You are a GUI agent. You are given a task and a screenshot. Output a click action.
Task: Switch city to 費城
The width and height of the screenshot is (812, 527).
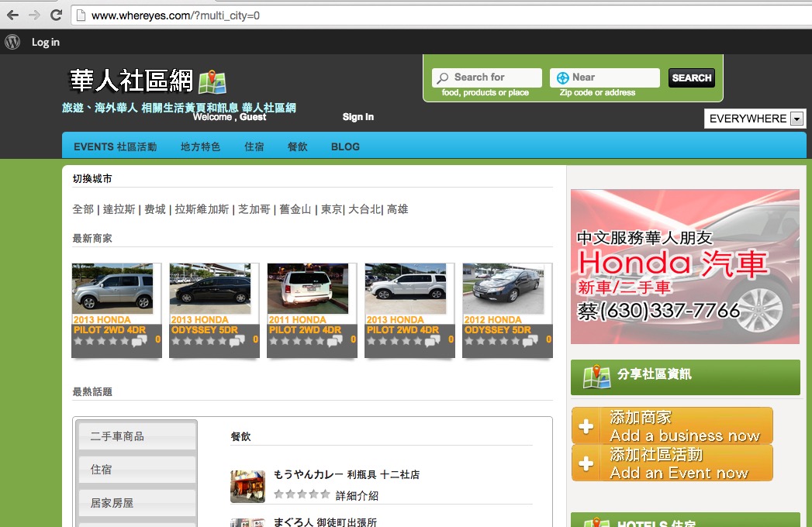click(x=155, y=209)
